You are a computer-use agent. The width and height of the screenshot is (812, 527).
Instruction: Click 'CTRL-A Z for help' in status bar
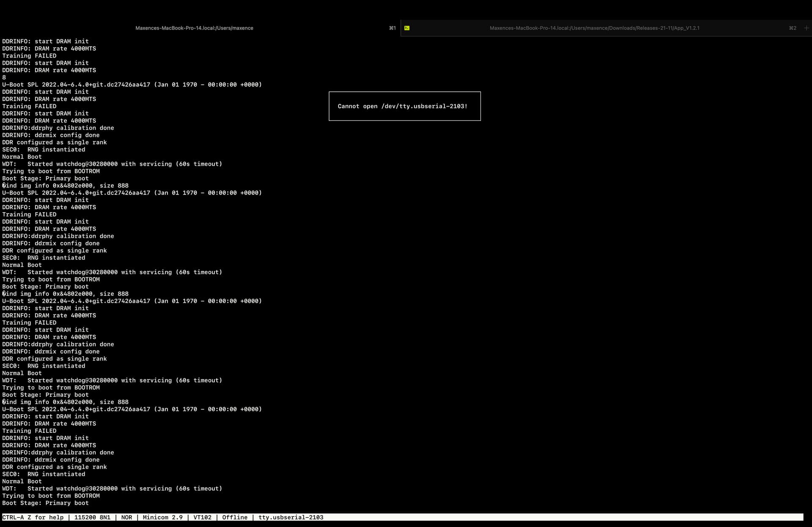tap(33, 517)
